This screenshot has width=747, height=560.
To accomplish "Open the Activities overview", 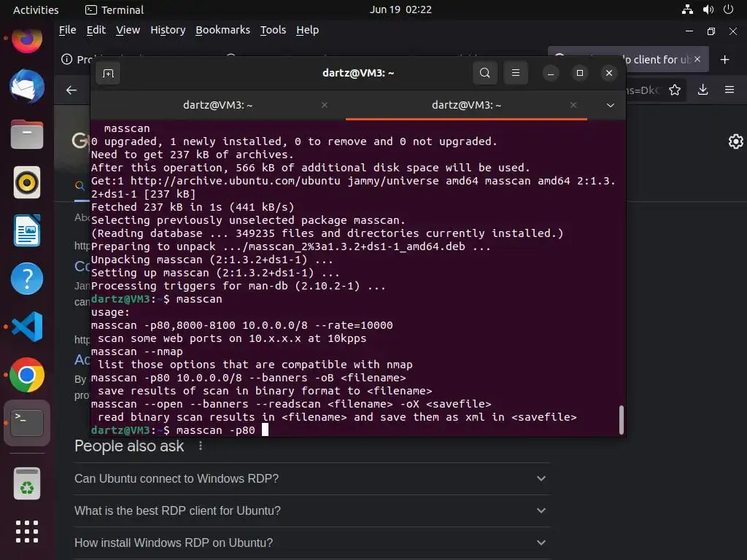I will pos(36,9).
